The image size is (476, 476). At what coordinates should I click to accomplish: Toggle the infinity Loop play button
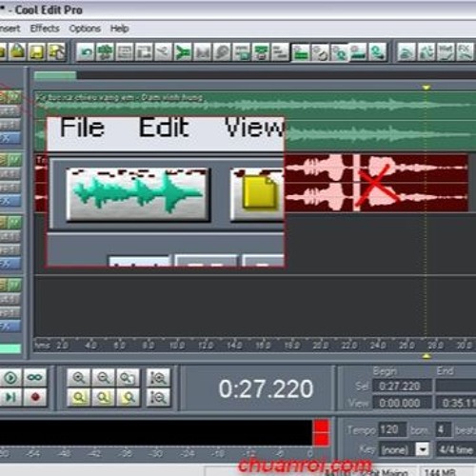coord(34,378)
